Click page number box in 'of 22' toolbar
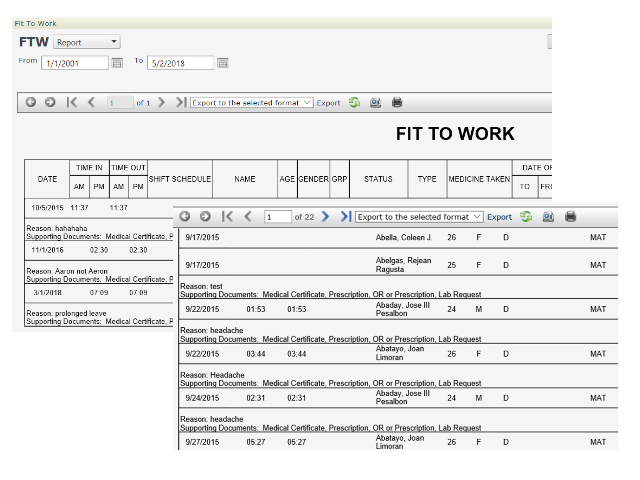The image size is (640, 480). point(278,217)
